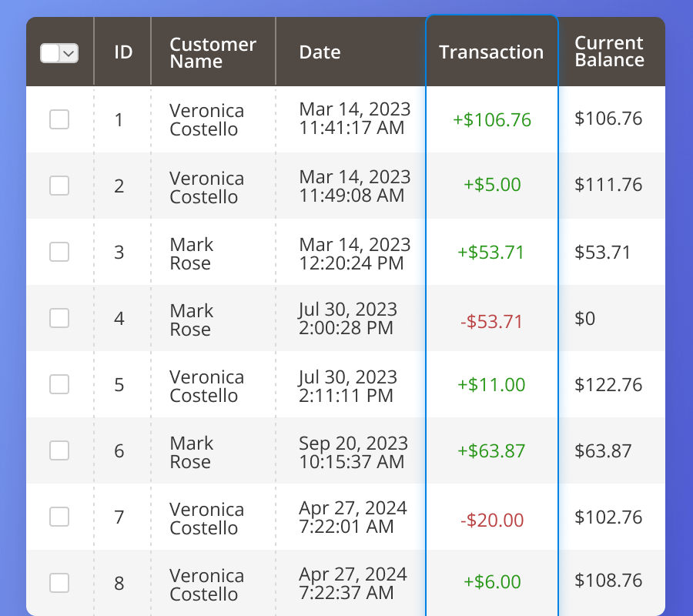This screenshot has height=616, width=693.
Task: Sort by Customer Name column header
Action: pyautogui.click(x=213, y=52)
